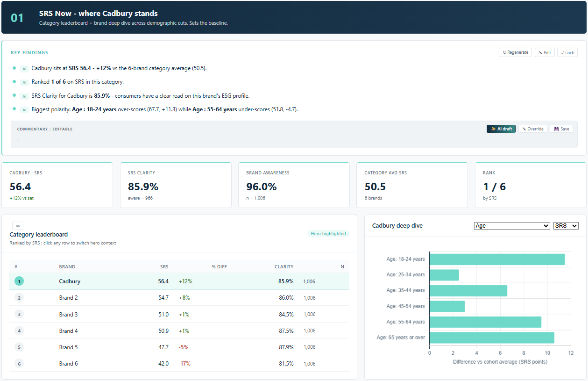The image size is (588, 381).
Task: Click the Hero highlighted badge
Action: click(x=328, y=233)
